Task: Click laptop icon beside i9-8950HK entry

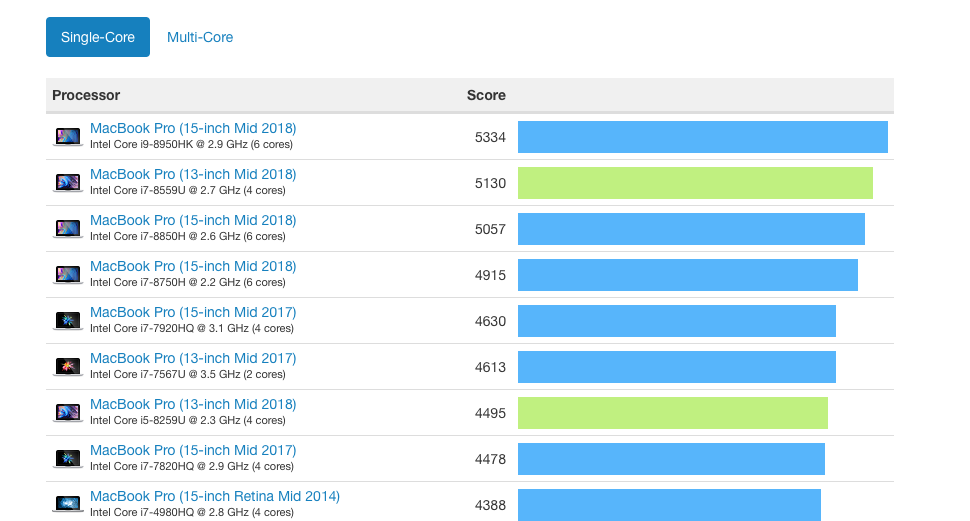Action: [68, 137]
